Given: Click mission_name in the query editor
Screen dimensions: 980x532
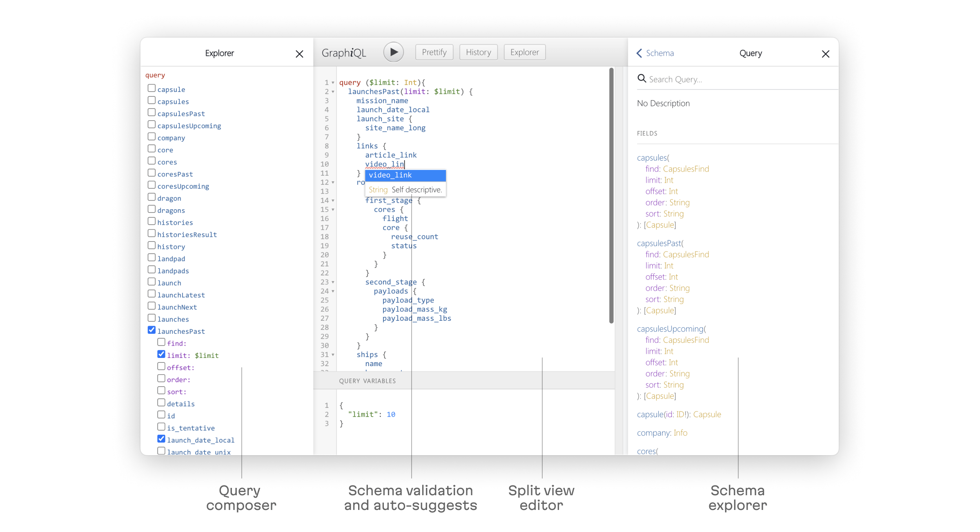Looking at the screenshot, I should tap(382, 101).
